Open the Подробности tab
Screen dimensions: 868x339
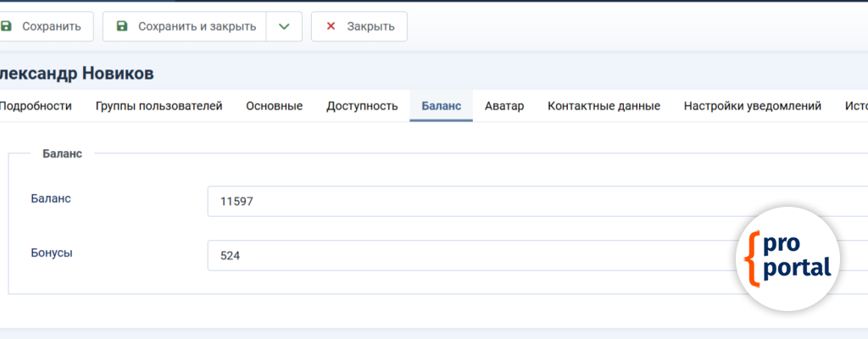pos(36,106)
